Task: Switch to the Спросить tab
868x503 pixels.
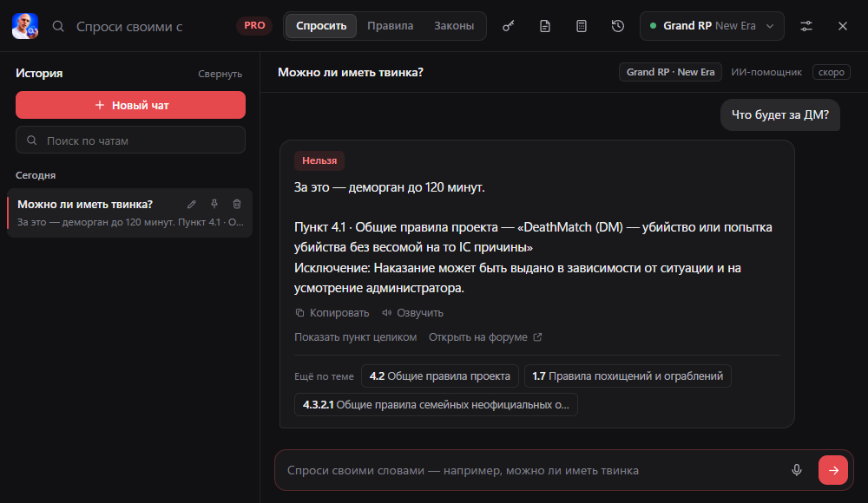Action: (321, 26)
